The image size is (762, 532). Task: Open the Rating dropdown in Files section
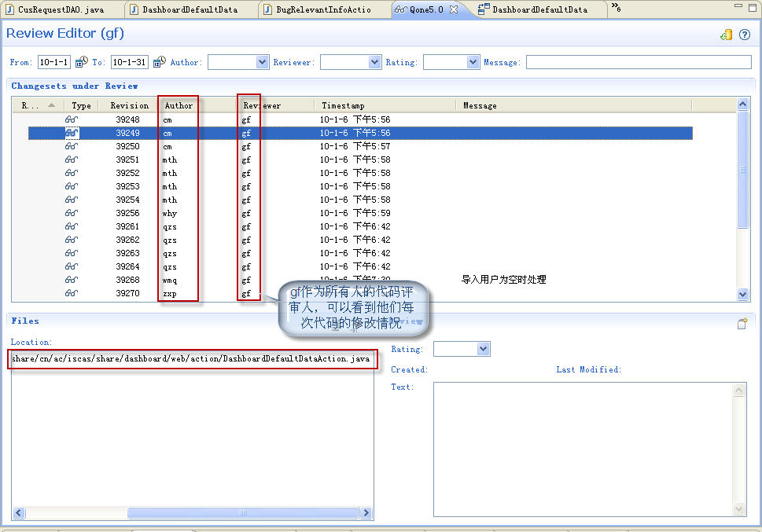coord(483,349)
